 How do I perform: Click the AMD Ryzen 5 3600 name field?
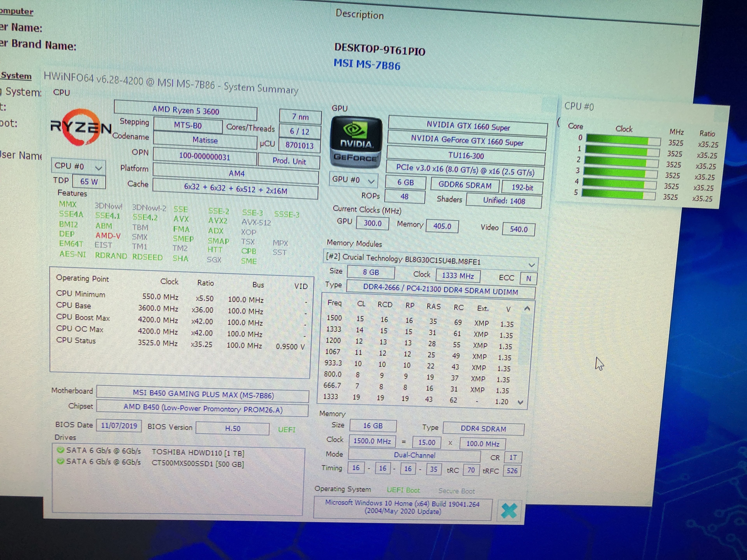[x=185, y=110]
